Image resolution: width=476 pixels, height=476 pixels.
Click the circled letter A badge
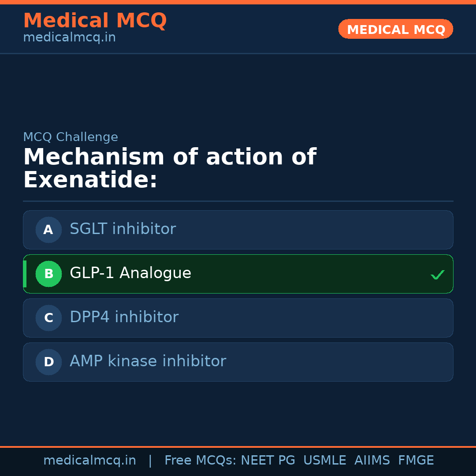(x=48, y=230)
